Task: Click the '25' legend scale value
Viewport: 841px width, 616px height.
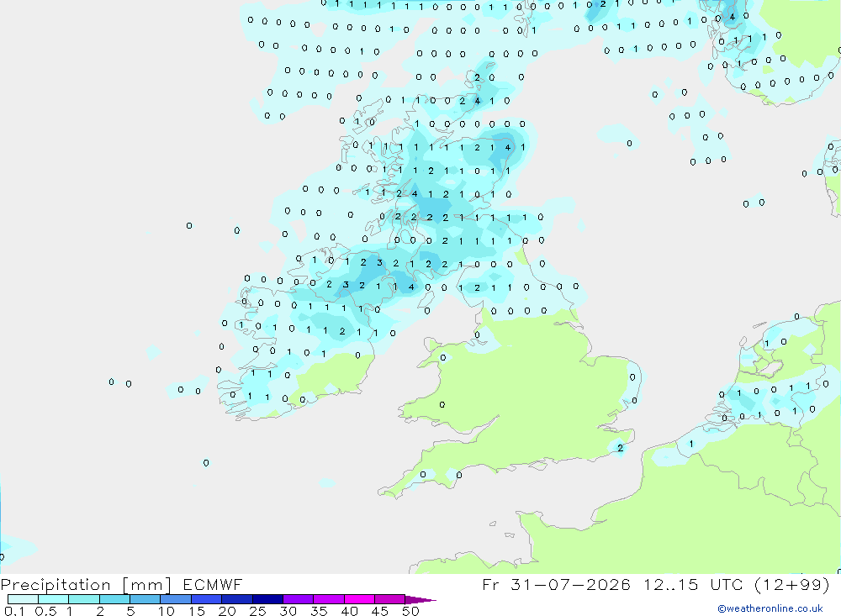Action: [x=257, y=611]
